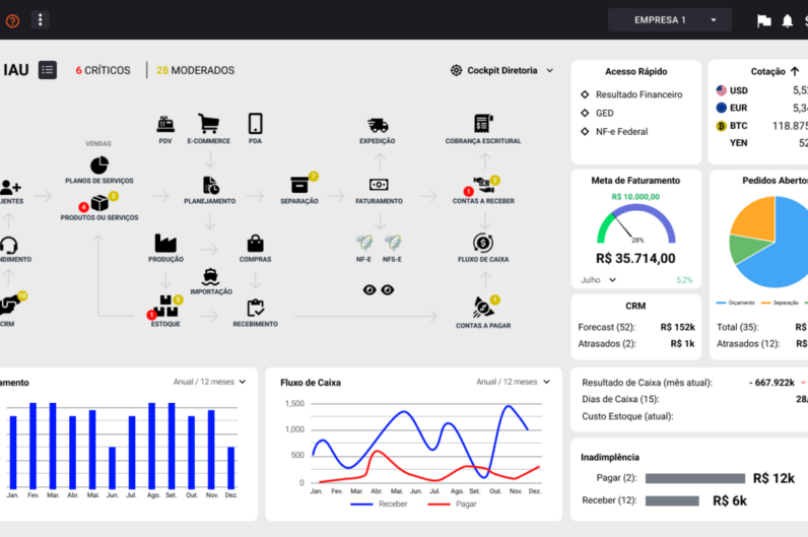The width and height of the screenshot is (808, 537).
Task: Open the Separação archive box icon
Action: pos(299,185)
